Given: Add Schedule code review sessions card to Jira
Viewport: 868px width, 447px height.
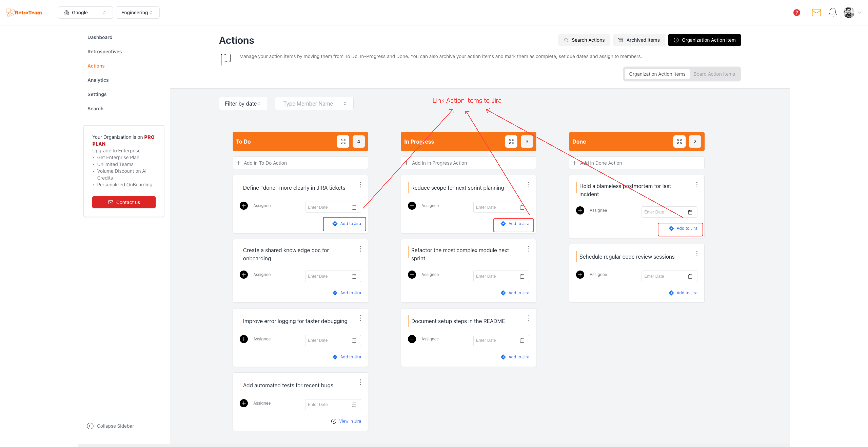Looking at the screenshot, I should (x=683, y=293).
